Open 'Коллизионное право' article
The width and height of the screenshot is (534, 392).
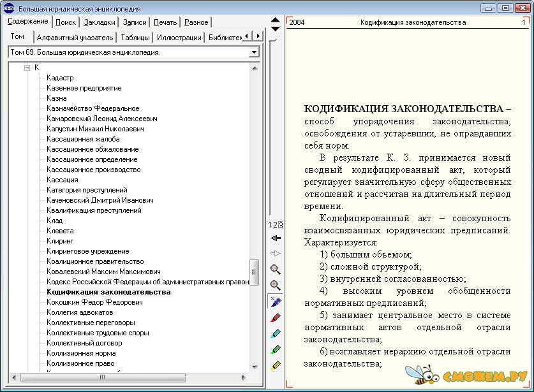(x=80, y=364)
